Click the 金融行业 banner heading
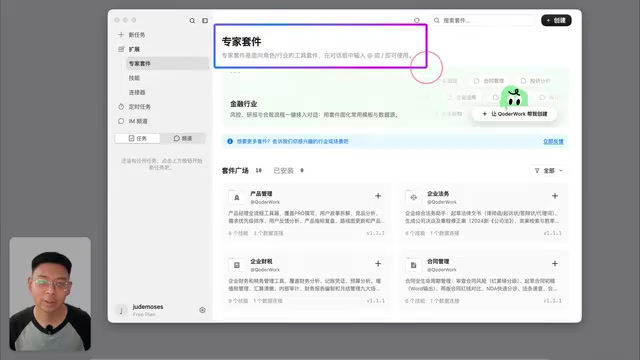This screenshot has width=640, height=360. tap(244, 104)
